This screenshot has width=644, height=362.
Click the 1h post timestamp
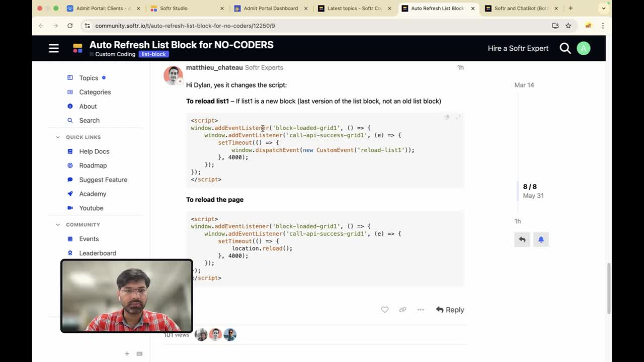coord(460,67)
